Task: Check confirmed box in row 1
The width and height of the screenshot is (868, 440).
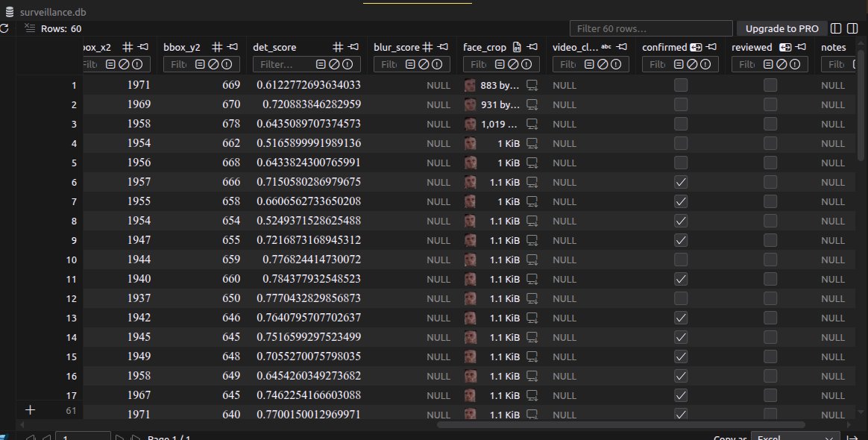Action: coord(681,85)
